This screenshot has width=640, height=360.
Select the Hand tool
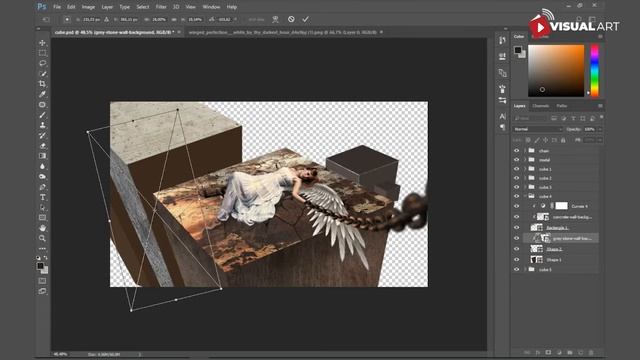[42, 228]
